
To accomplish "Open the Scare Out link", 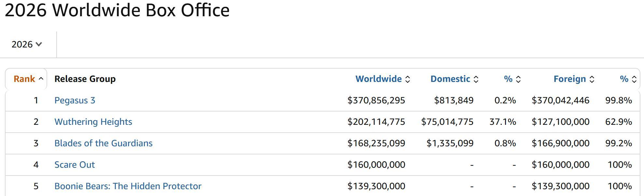I will pyautogui.click(x=75, y=165).
